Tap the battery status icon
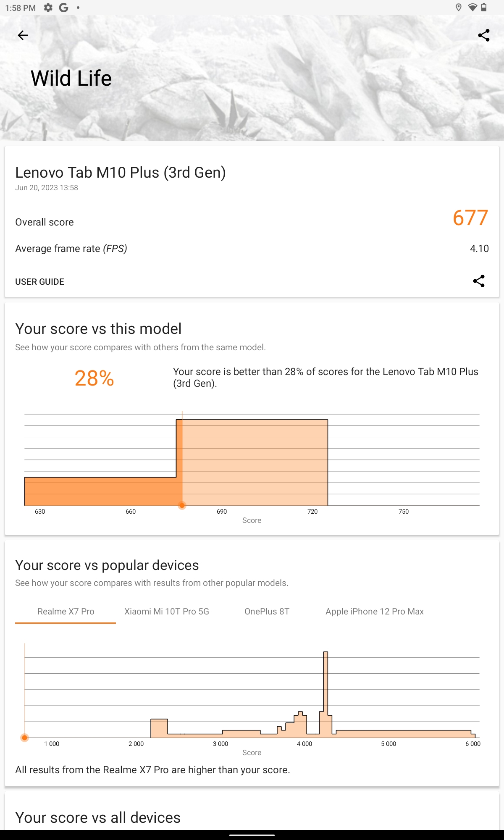504x840 pixels. [x=484, y=8]
